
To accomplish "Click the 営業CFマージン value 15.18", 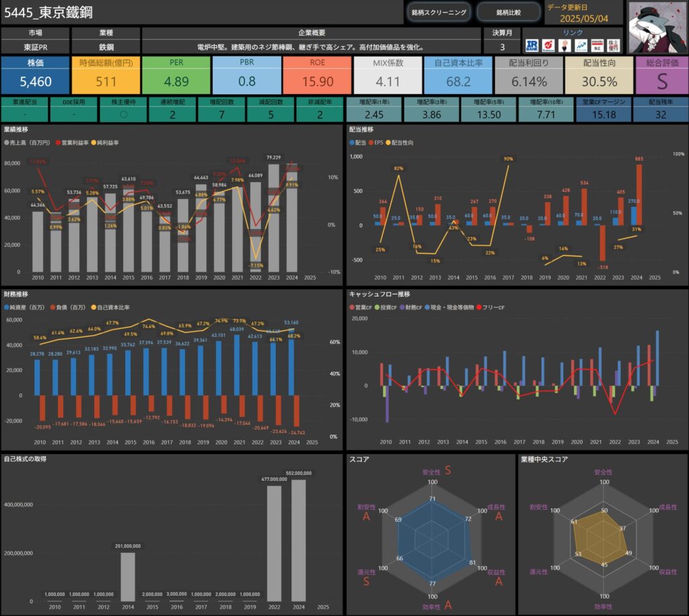I will [x=604, y=115].
